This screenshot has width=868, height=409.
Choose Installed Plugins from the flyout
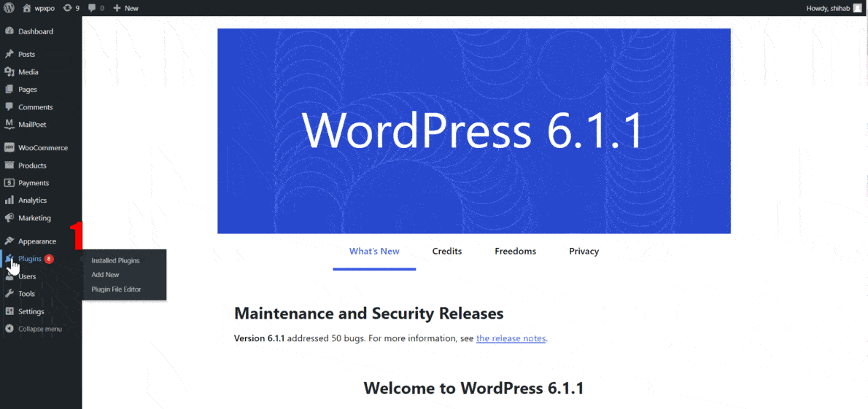pos(115,260)
